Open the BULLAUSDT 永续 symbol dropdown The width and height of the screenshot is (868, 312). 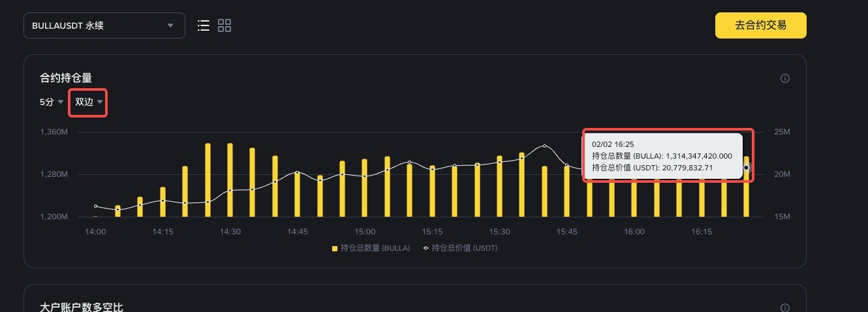pos(104,25)
